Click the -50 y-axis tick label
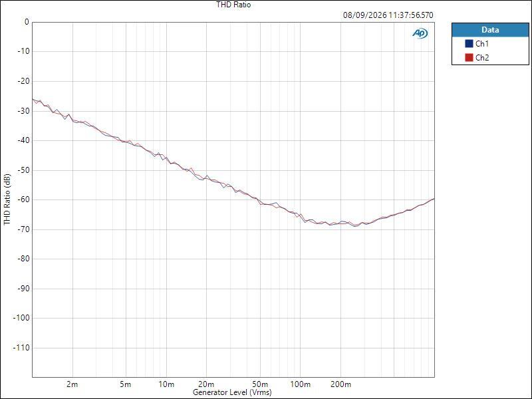 [x=23, y=170]
